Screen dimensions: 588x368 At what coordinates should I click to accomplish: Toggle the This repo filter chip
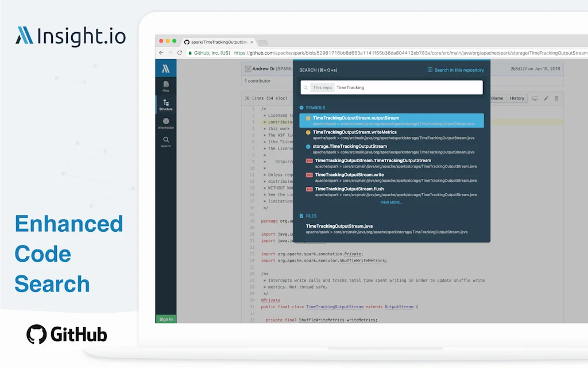pos(322,87)
